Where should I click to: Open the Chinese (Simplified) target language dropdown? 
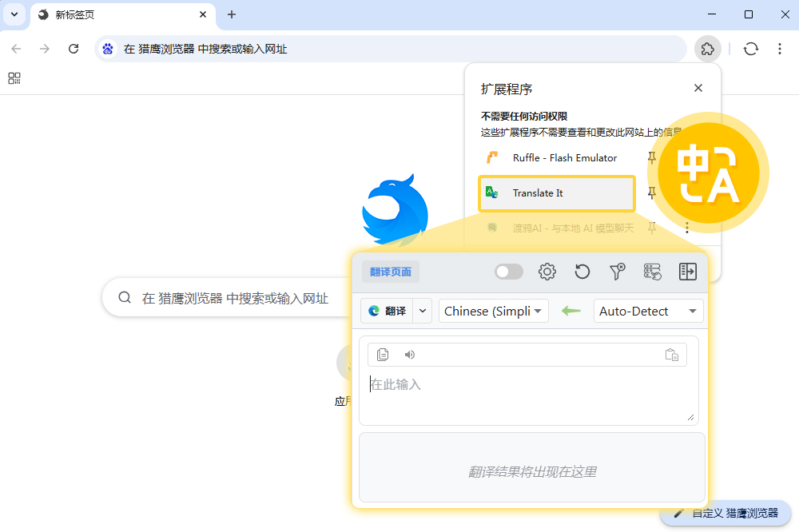[493, 311]
